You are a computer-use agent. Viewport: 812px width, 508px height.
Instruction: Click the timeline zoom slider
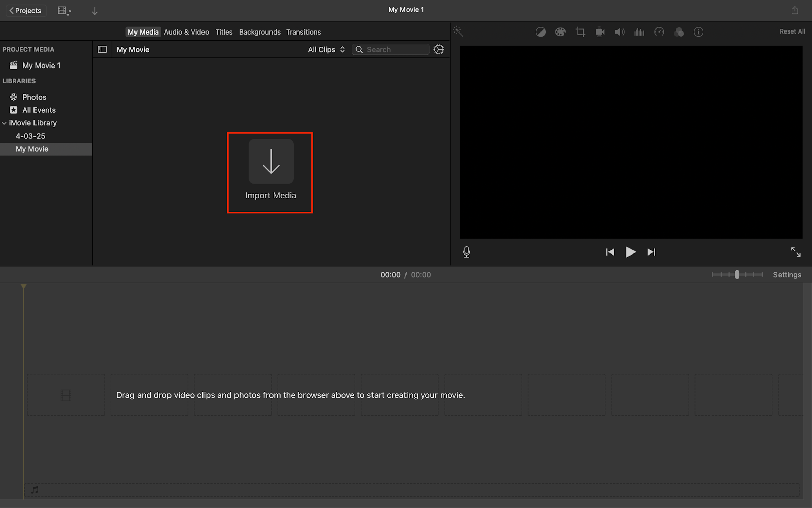pyautogui.click(x=737, y=275)
